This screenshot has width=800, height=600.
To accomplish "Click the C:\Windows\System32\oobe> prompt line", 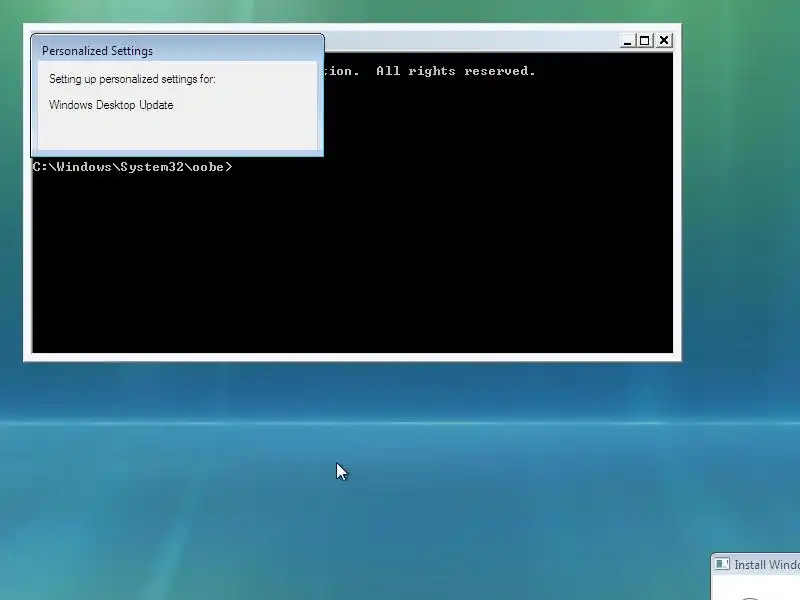I will (x=133, y=167).
